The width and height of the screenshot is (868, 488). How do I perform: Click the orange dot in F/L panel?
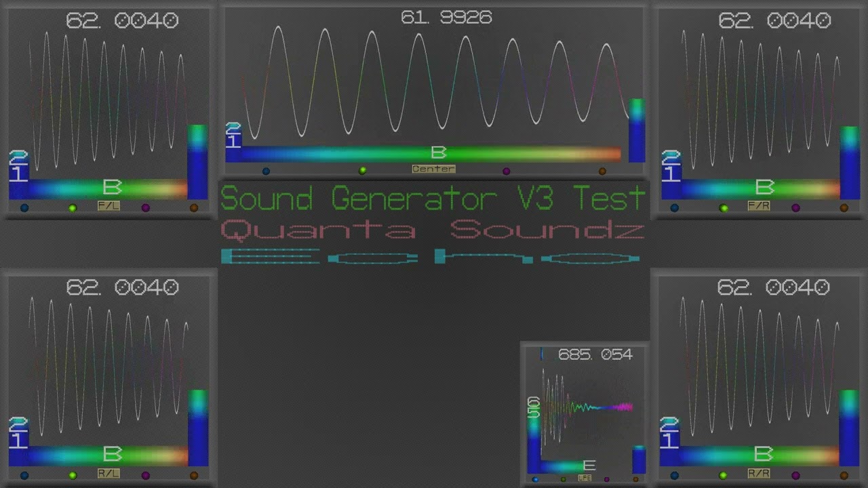[x=193, y=208]
